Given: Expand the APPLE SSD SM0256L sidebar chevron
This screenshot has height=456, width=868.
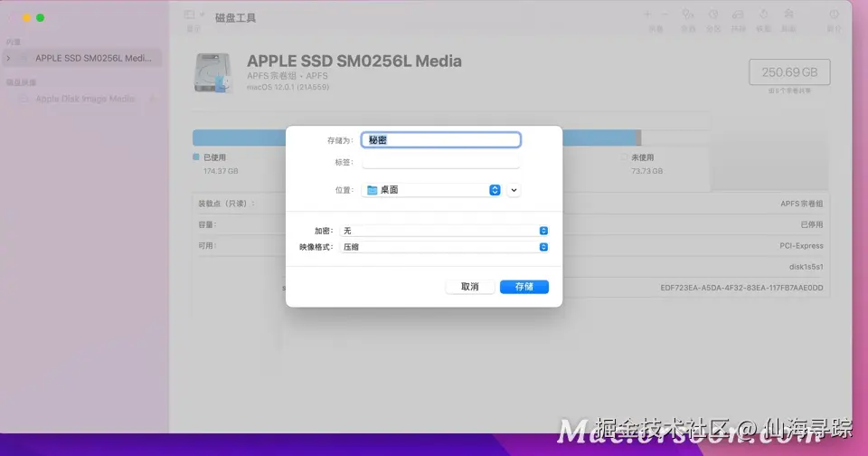Looking at the screenshot, I should (x=8, y=58).
